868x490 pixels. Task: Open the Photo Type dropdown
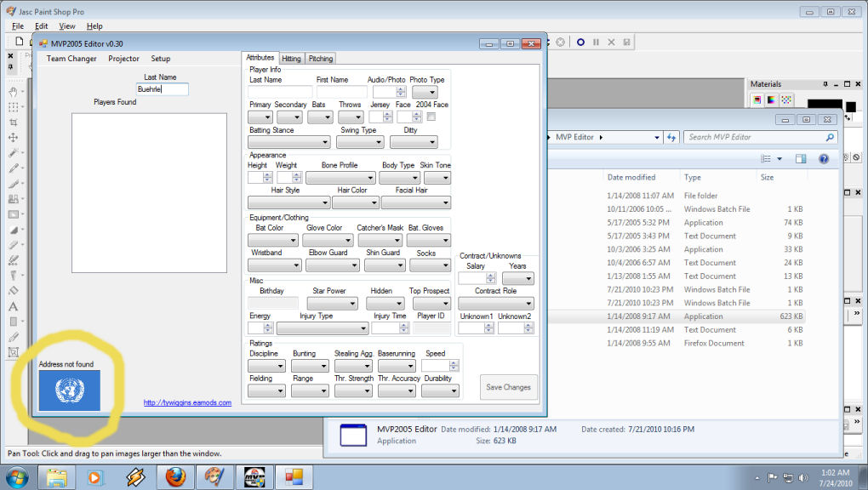click(x=425, y=92)
